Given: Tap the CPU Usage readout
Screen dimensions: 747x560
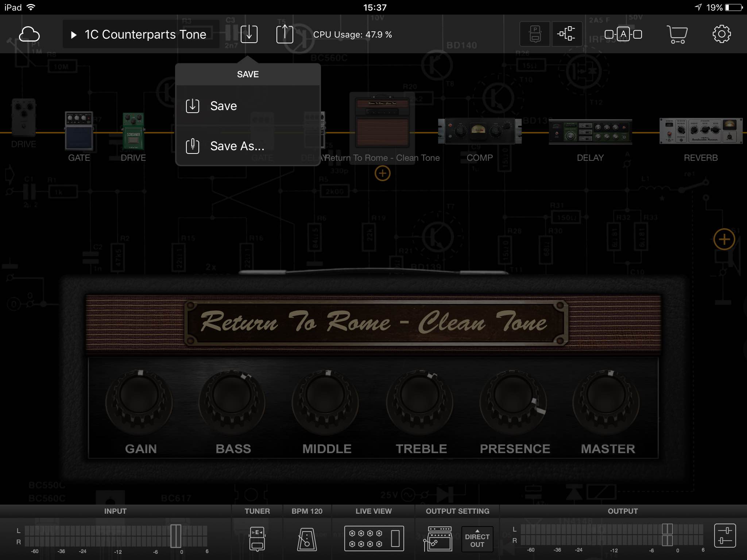Looking at the screenshot, I should pyautogui.click(x=352, y=35).
